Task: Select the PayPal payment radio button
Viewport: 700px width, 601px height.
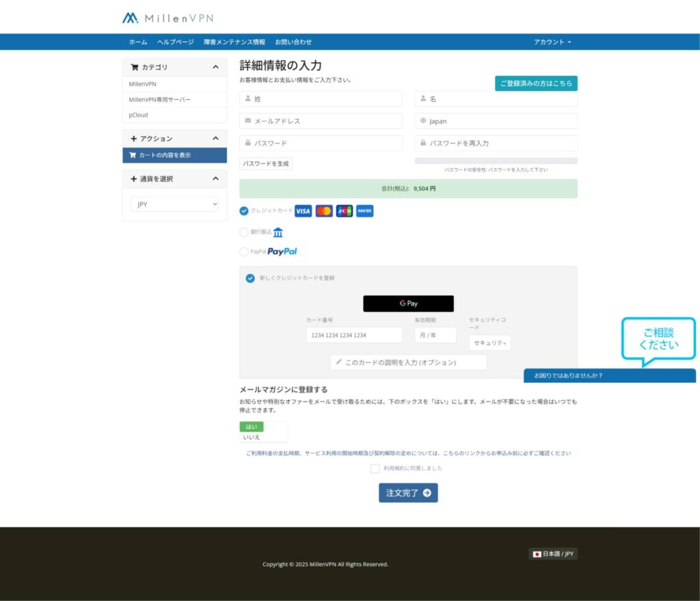Action: pos(244,252)
